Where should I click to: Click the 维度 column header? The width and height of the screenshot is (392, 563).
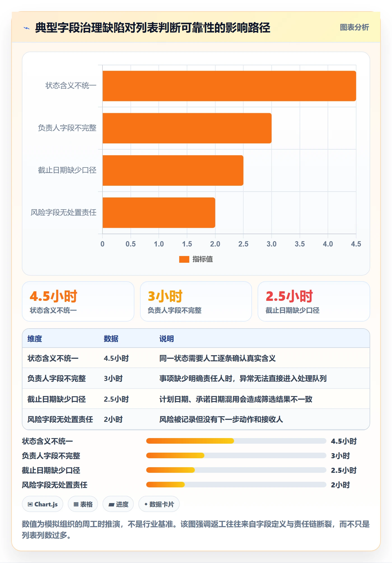pyautogui.click(x=35, y=339)
